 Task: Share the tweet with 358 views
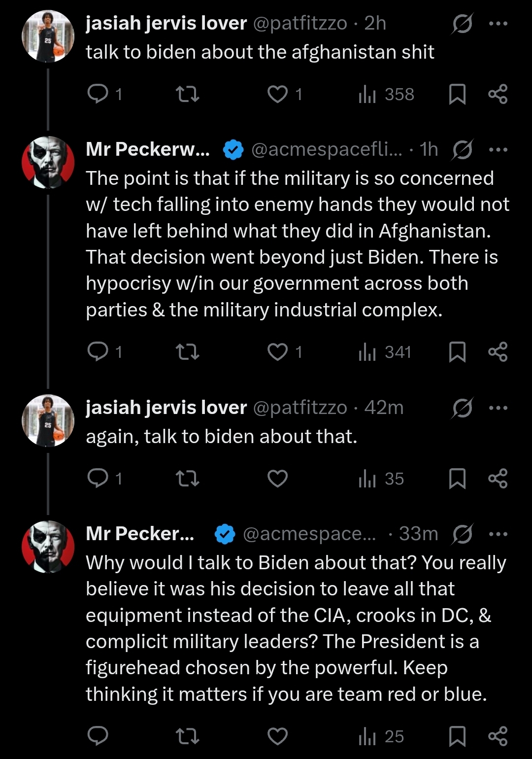click(498, 94)
